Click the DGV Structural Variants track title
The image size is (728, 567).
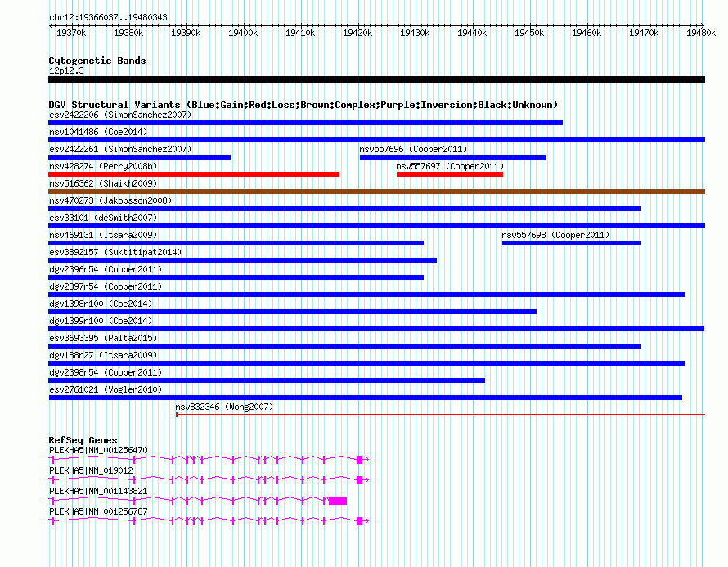click(303, 105)
